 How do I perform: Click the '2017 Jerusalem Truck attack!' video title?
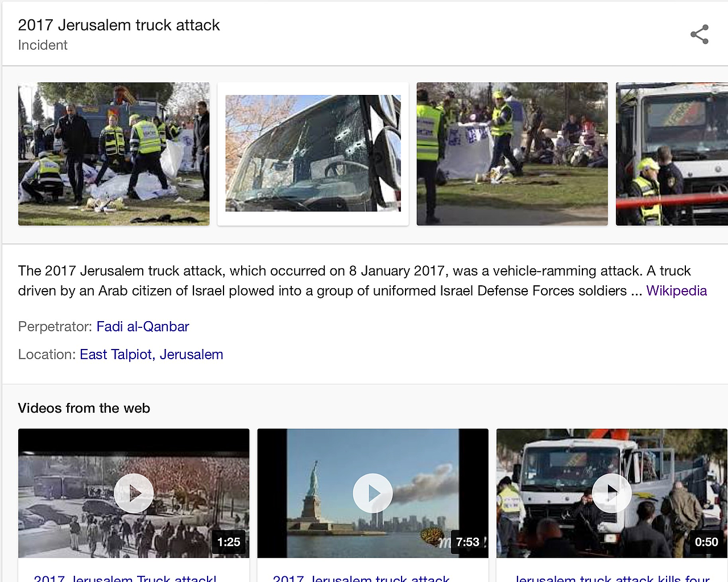125,577
